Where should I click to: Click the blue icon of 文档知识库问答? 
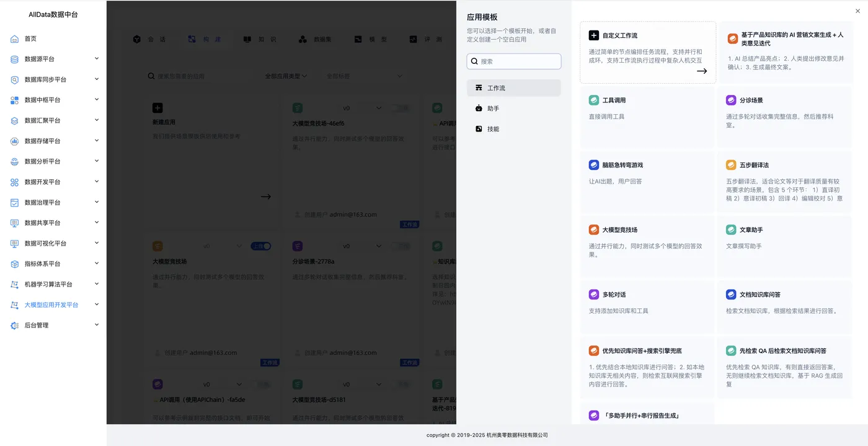click(x=731, y=295)
